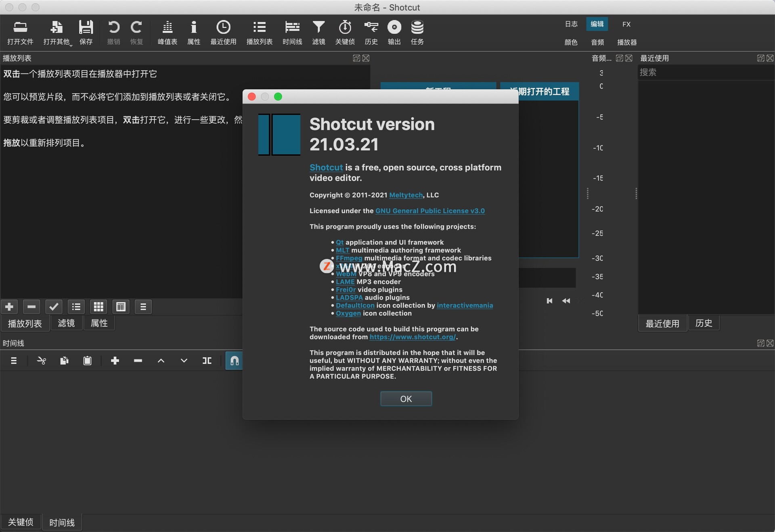Open the Meltytech link
The height and width of the screenshot is (532, 775).
pos(406,195)
